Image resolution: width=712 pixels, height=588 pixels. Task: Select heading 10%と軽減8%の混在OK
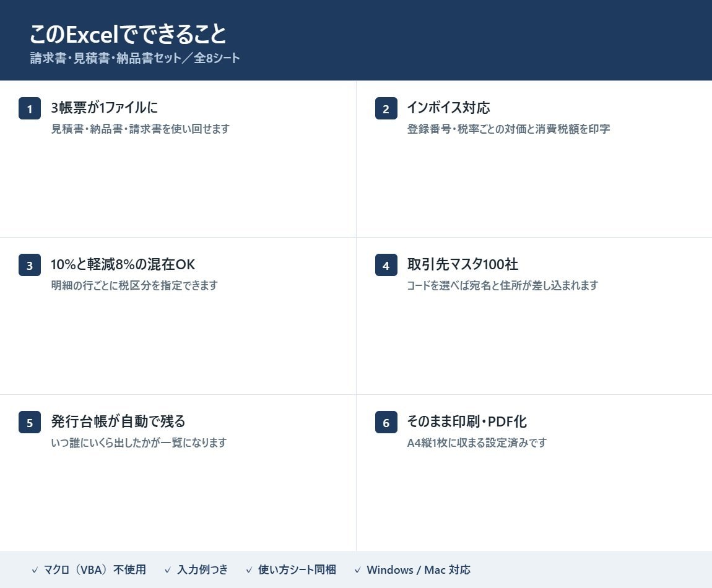click(123, 264)
